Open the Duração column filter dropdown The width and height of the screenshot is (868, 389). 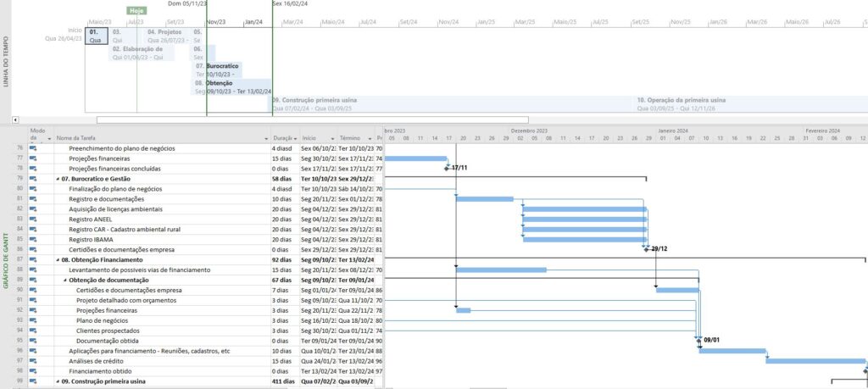click(x=294, y=138)
